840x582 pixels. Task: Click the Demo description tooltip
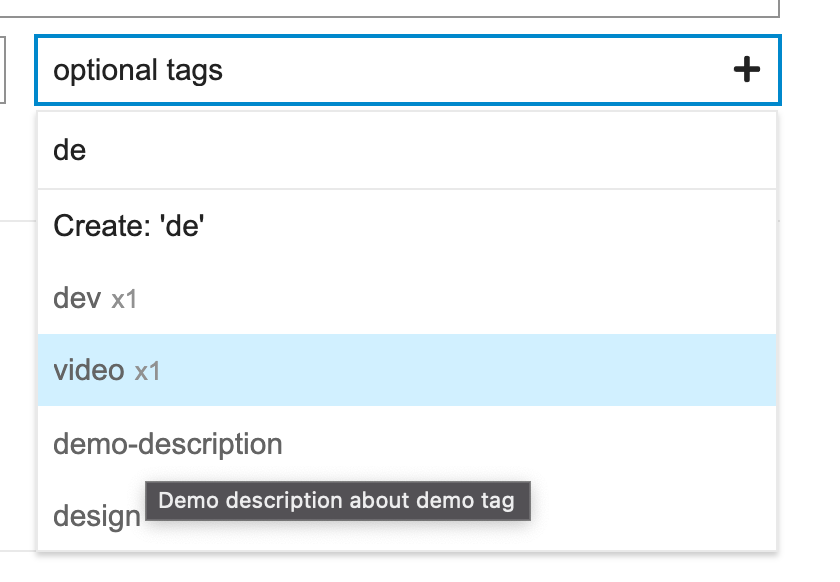(338, 501)
